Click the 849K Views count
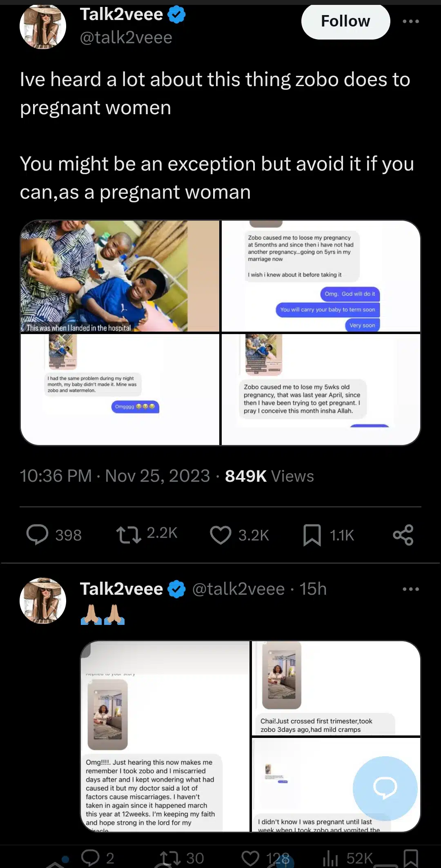Screen dimensions: 441x868 pyautogui.click(x=269, y=476)
